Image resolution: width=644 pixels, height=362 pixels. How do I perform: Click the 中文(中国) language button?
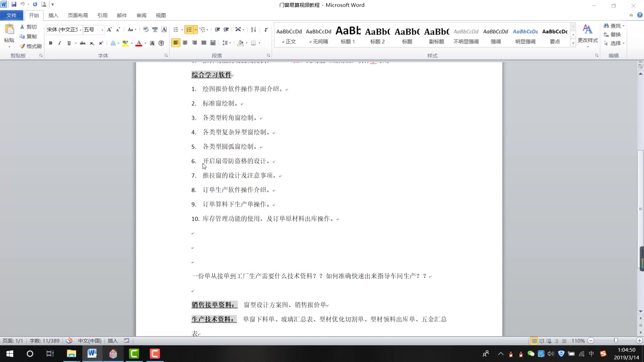(90, 341)
